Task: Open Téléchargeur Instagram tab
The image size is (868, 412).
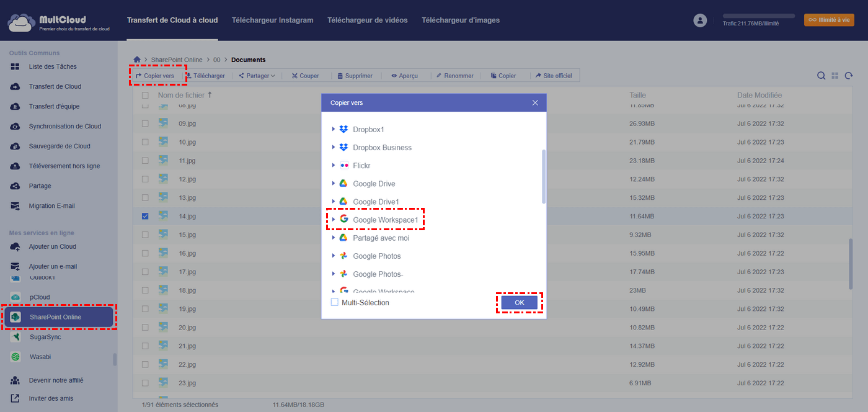Action: coord(272,20)
